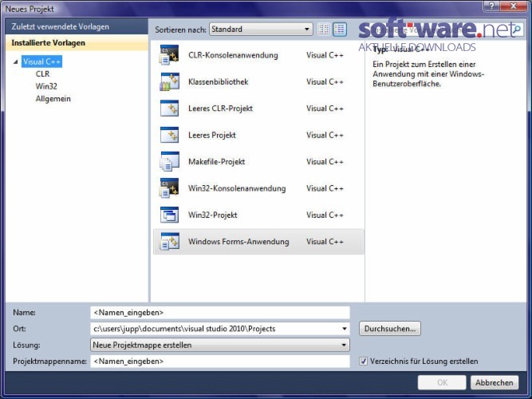Select the Leeres Projekt label
The width and height of the screenshot is (532, 399).
[x=212, y=135]
